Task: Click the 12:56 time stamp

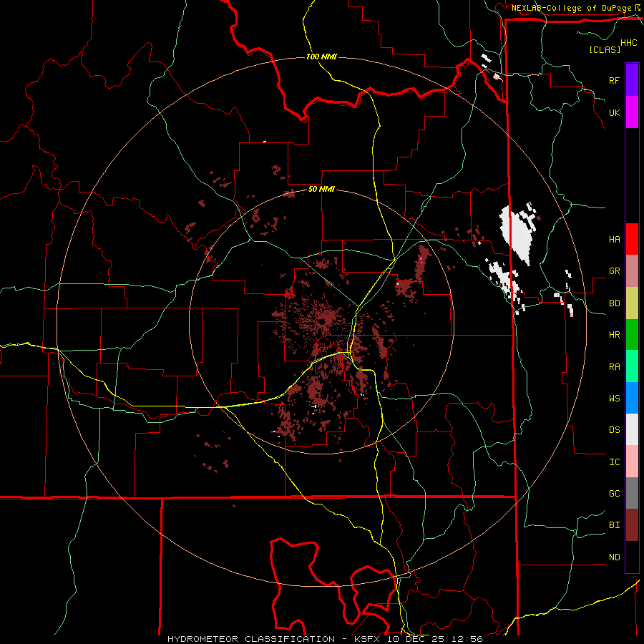Action: pyautogui.click(x=467, y=639)
